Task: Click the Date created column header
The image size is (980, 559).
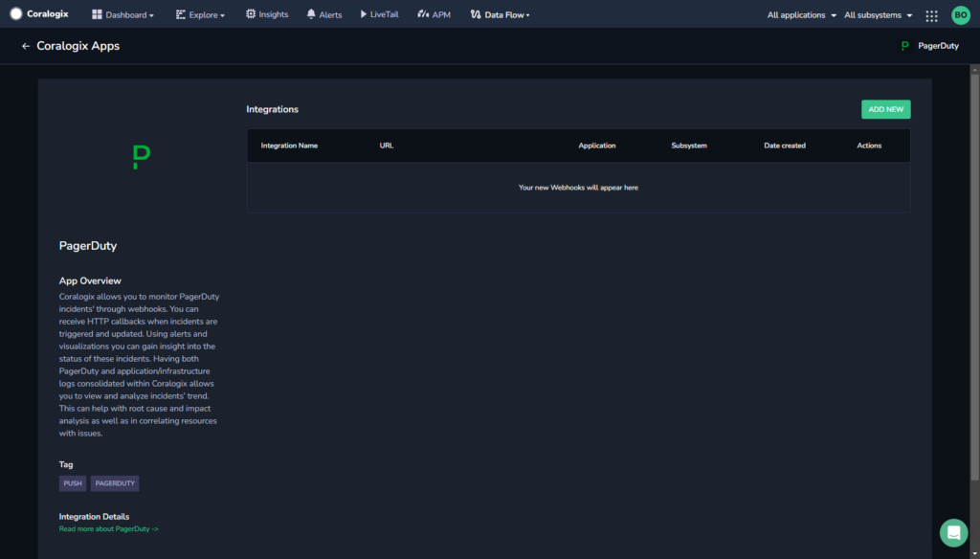Action: click(785, 145)
